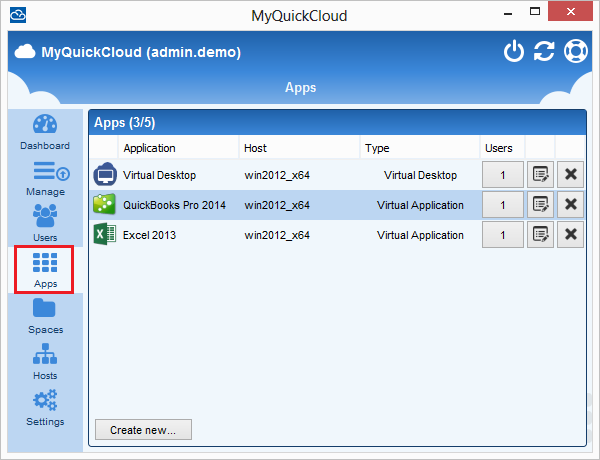Screen dimensions: 600x460
Task: Click the refresh arrows icon in header
Action: coord(544,51)
